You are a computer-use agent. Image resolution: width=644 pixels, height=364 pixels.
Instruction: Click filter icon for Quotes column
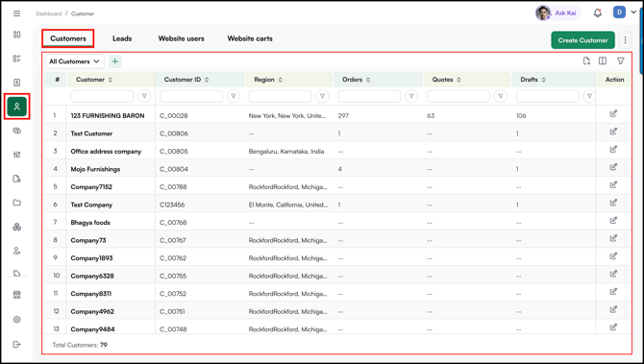500,96
